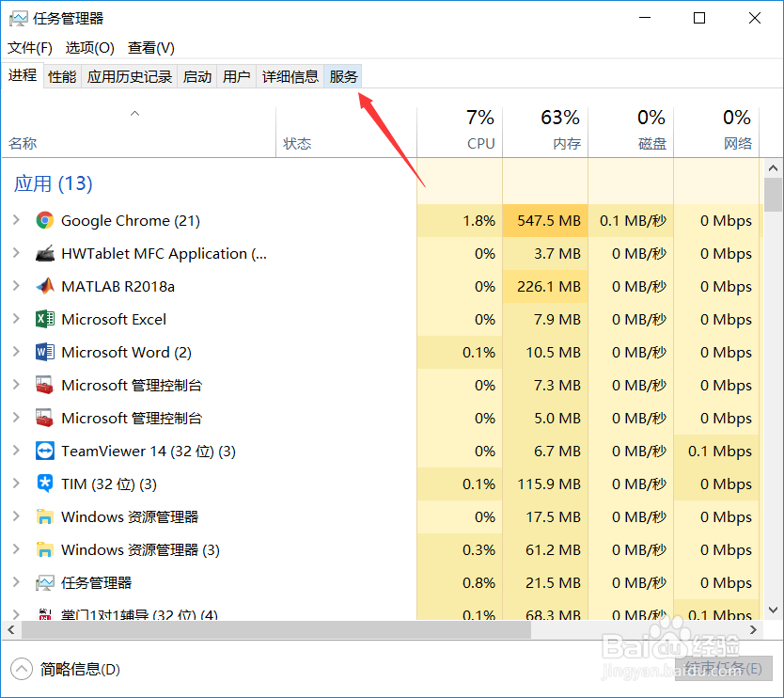Click the HWTablet MFC Application icon
Viewport: 784px width, 698px height.
click(45, 253)
